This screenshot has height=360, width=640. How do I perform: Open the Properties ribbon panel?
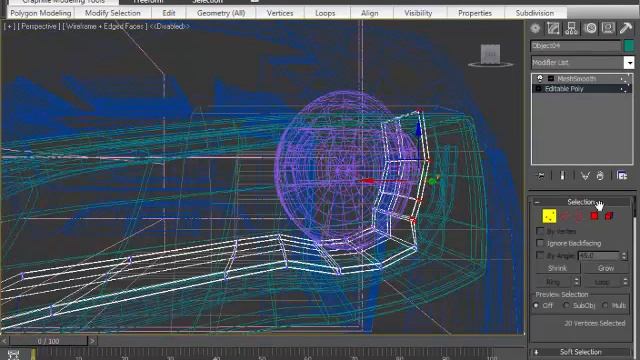pos(475,13)
